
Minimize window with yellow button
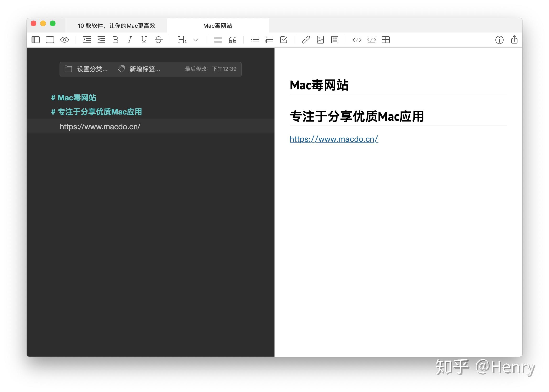[43, 24]
